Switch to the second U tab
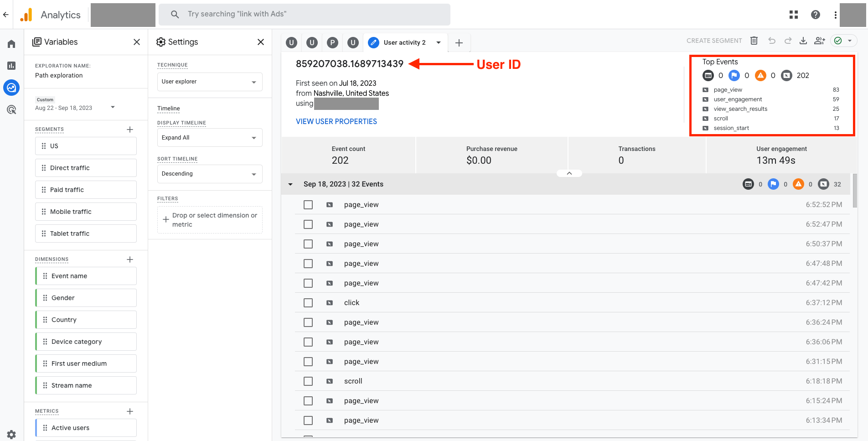 coord(312,42)
